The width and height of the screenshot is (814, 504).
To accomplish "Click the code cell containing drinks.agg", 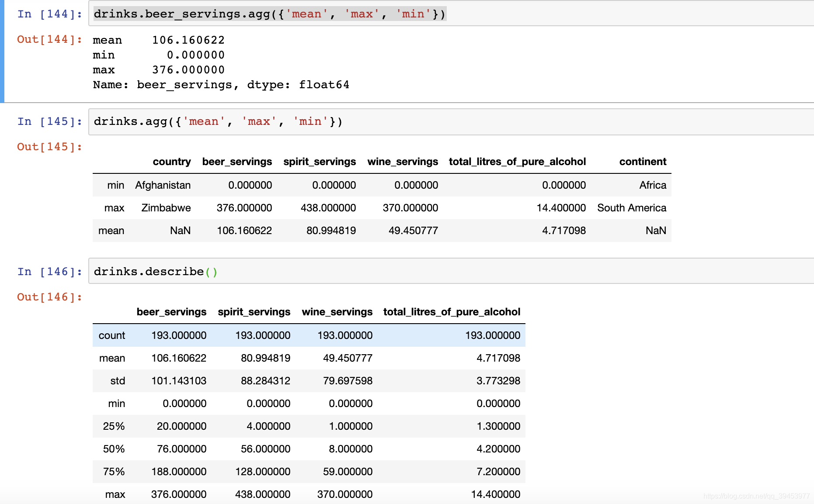I will point(451,122).
